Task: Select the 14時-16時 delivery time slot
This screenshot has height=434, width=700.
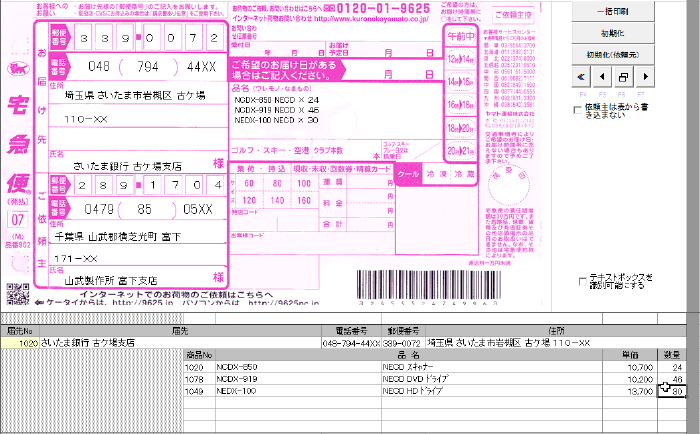Action: [461, 82]
